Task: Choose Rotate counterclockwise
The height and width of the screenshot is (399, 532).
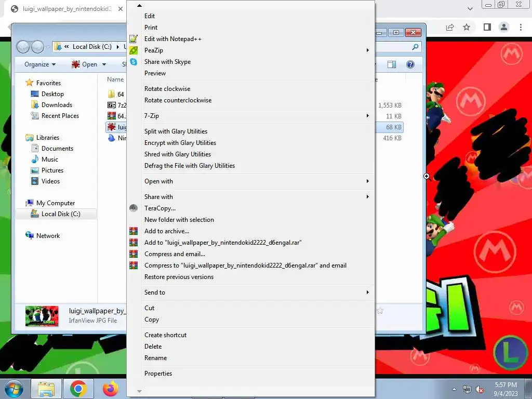Action: coord(178,100)
